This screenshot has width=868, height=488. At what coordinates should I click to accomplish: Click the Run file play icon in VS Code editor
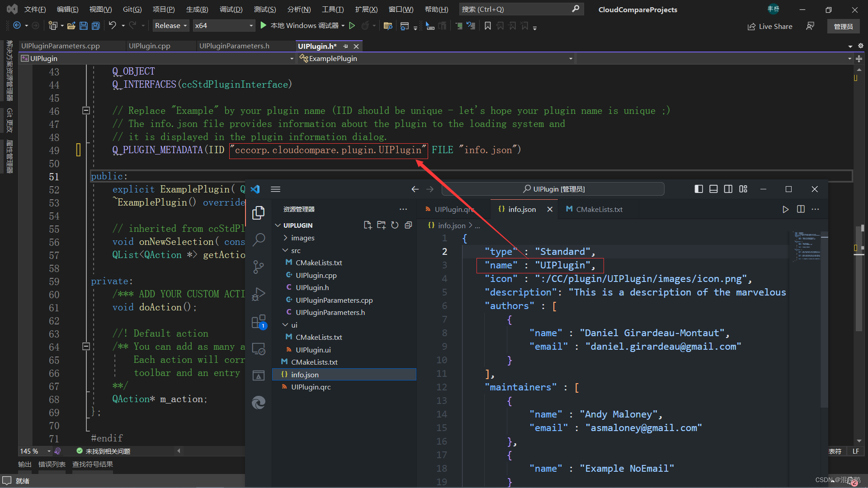[785, 209]
